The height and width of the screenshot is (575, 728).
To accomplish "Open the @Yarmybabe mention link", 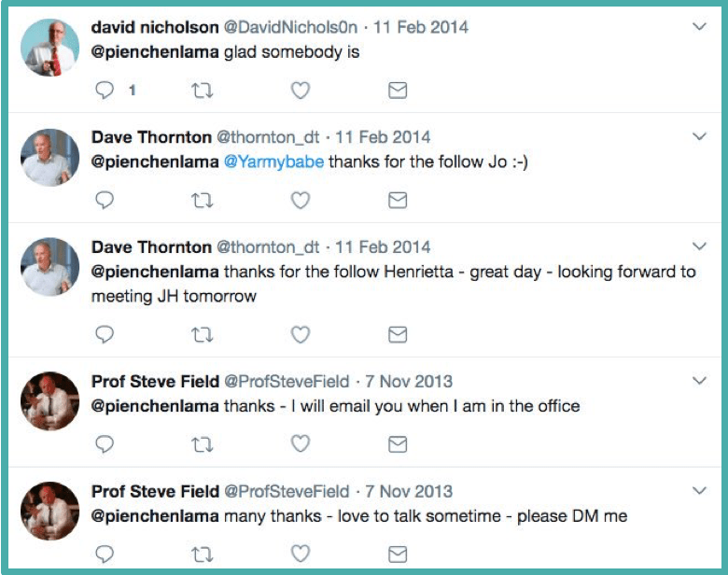I will 274,161.
